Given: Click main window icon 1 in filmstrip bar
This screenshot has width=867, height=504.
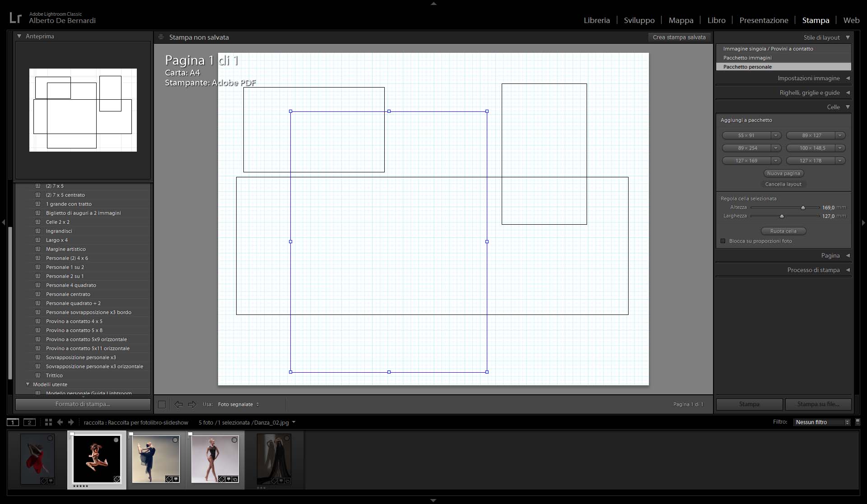Looking at the screenshot, I should 13,422.
